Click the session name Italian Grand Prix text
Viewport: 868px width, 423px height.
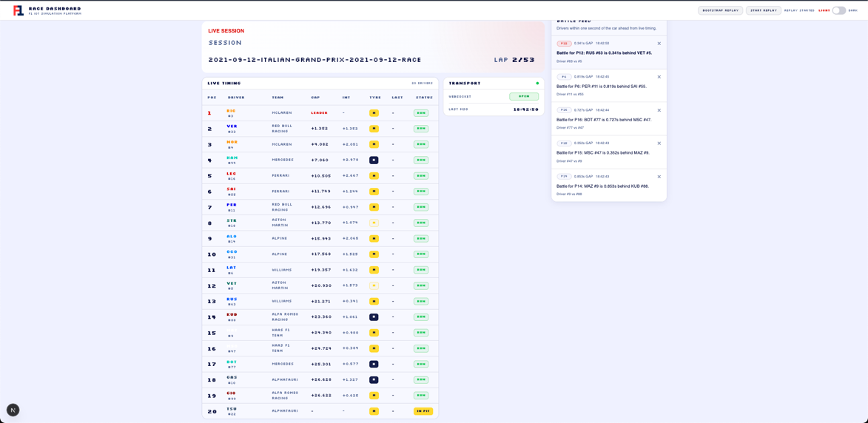(315, 60)
